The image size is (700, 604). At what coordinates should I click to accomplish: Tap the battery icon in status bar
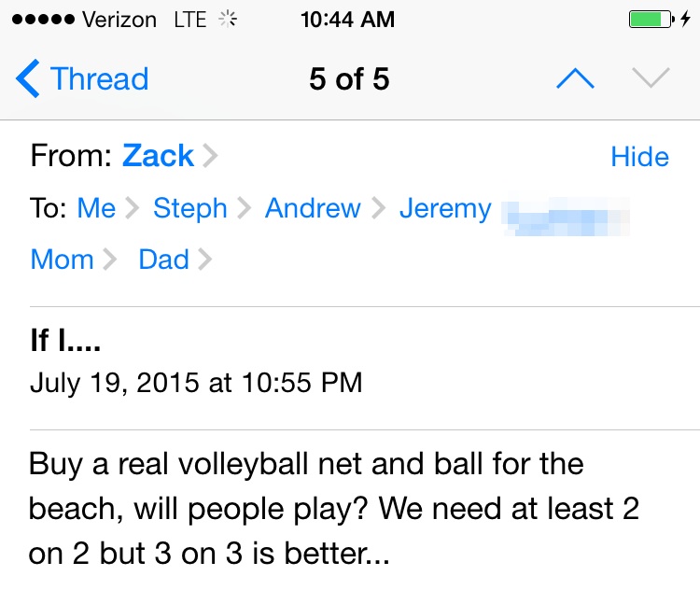coord(649,20)
